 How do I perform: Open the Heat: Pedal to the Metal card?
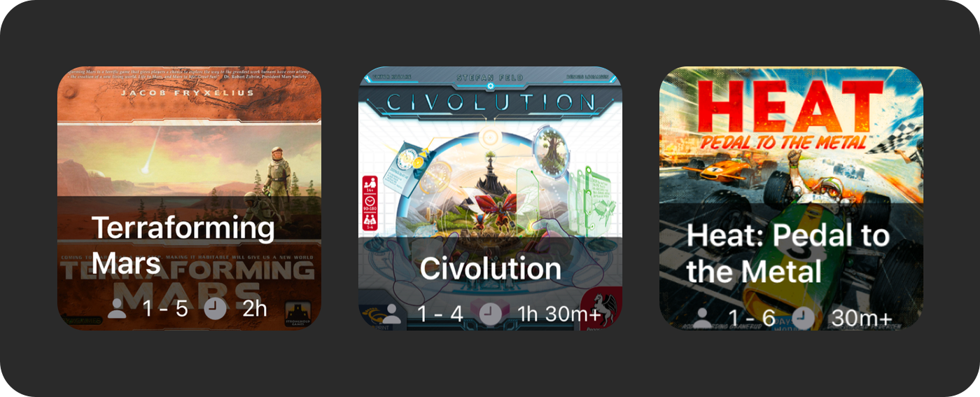click(791, 198)
